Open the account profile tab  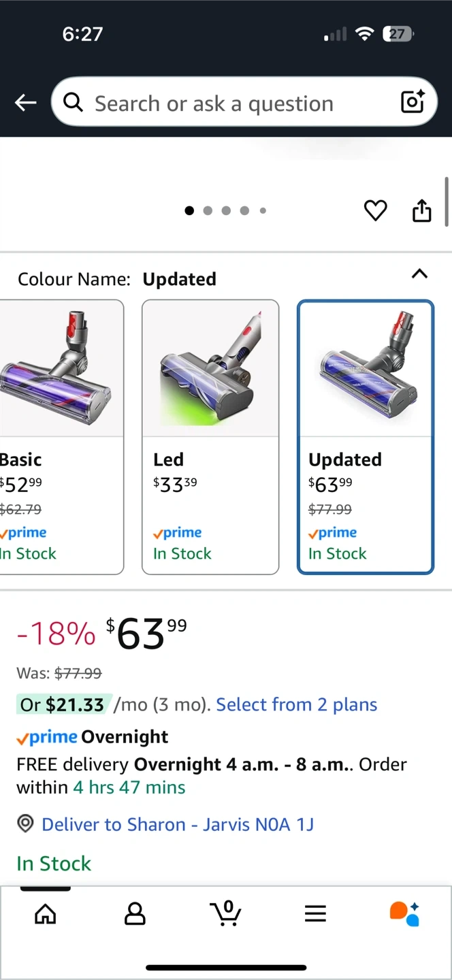135,914
